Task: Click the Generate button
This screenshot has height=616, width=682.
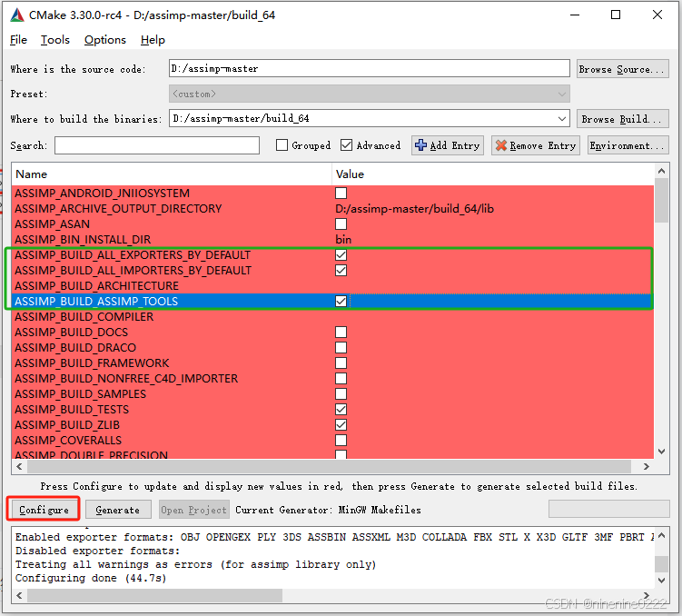Action: [118, 510]
